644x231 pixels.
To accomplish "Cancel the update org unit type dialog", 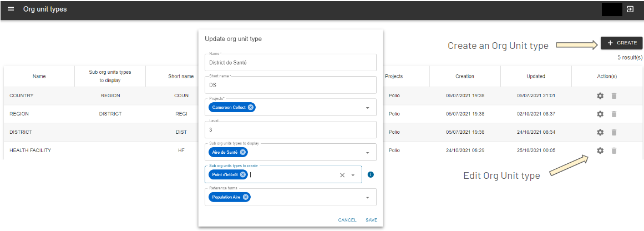I will pyautogui.click(x=347, y=220).
